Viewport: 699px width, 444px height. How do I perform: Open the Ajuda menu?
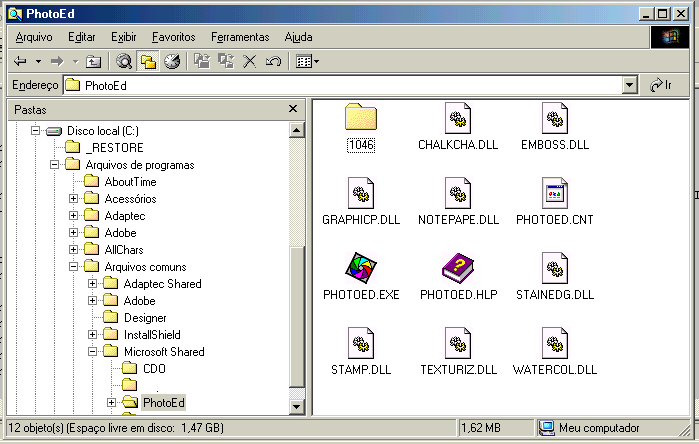(x=298, y=37)
